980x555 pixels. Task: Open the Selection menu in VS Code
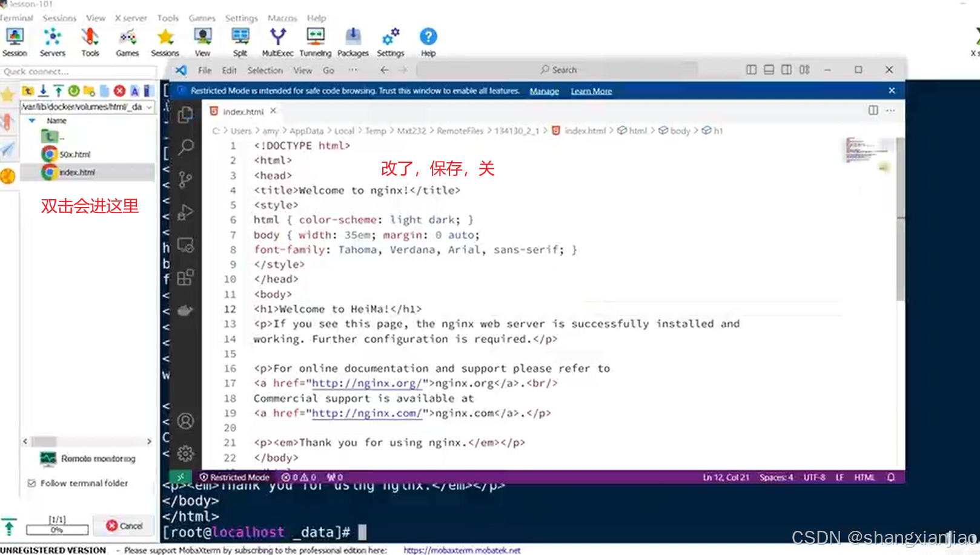coord(265,70)
